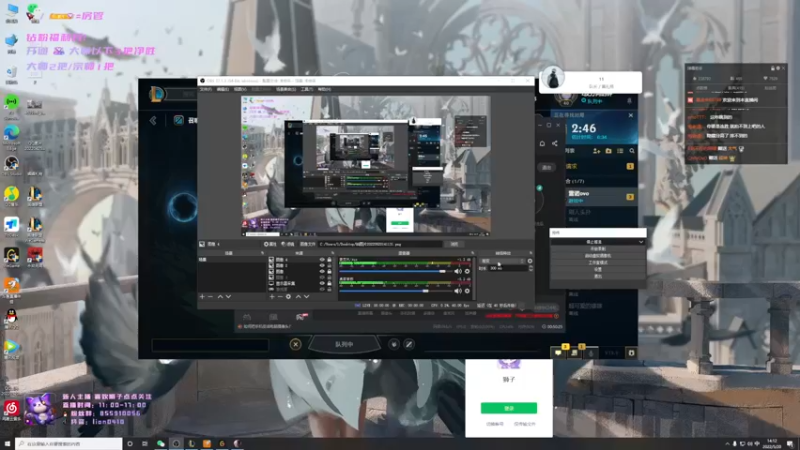Click 浏览 browse button beside file path
This screenshot has width=800, height=450.
[x=454, y=244]
